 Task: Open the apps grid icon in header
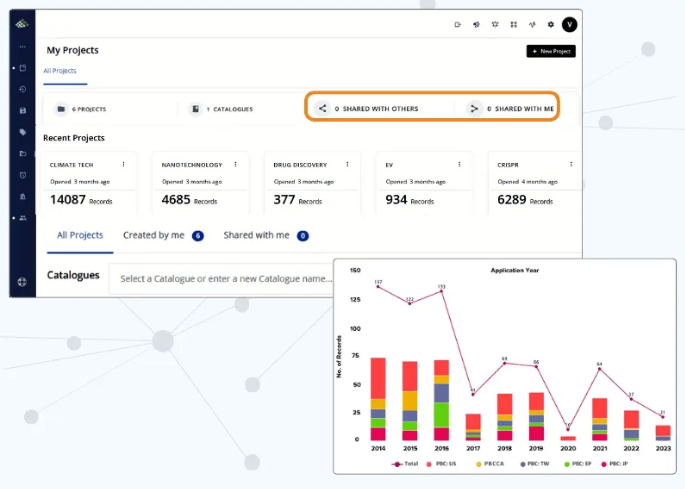[x=513, y=24]
